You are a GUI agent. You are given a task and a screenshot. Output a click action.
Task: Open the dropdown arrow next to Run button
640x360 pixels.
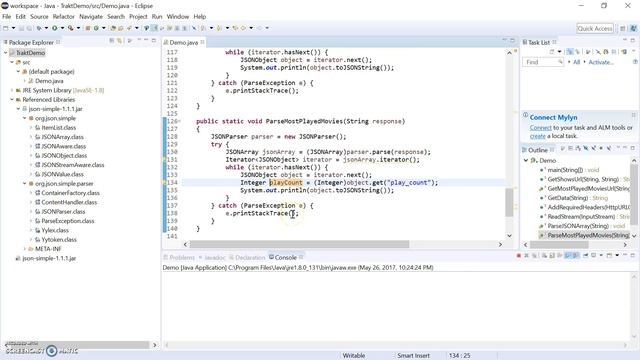click(62, 28)
